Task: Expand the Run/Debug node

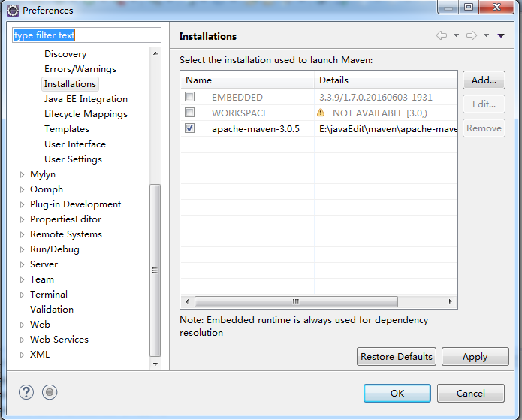Action: [x=22, y=249]
